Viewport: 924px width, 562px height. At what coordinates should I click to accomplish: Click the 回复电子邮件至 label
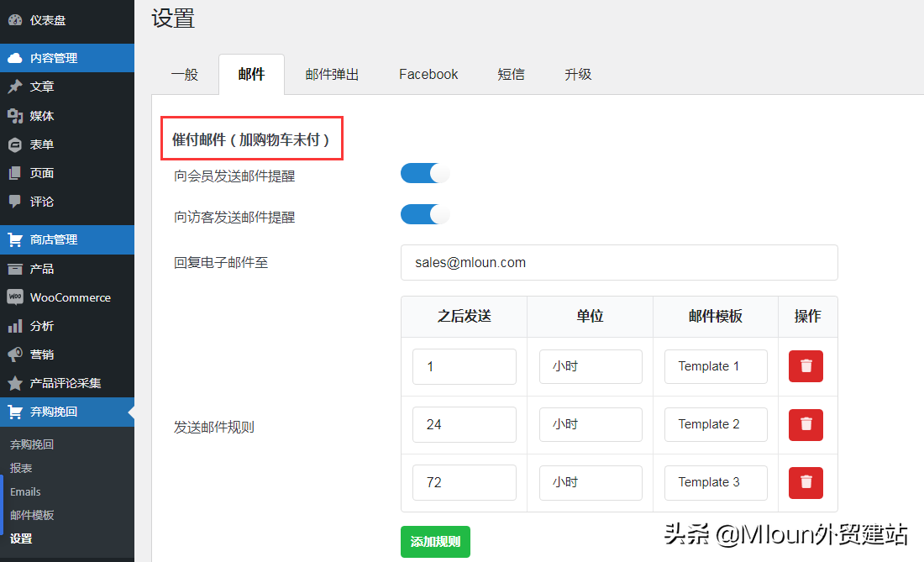[x=221, y=262]
